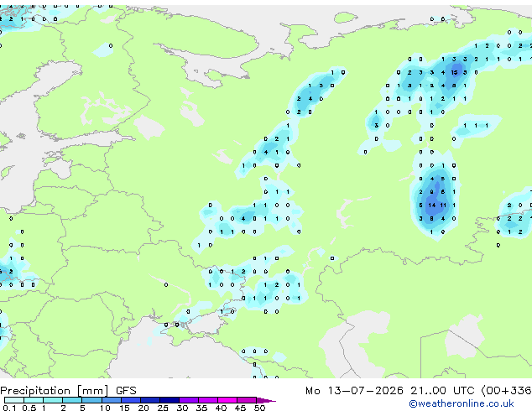
Task: Click the legend label '0.1'
Action: click(x=9, y=408)
